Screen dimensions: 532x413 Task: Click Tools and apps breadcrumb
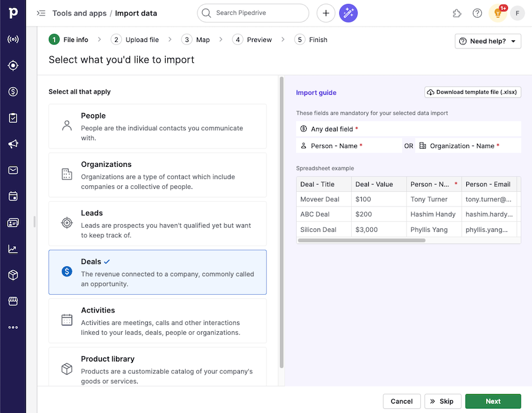(x=79, y=13)
